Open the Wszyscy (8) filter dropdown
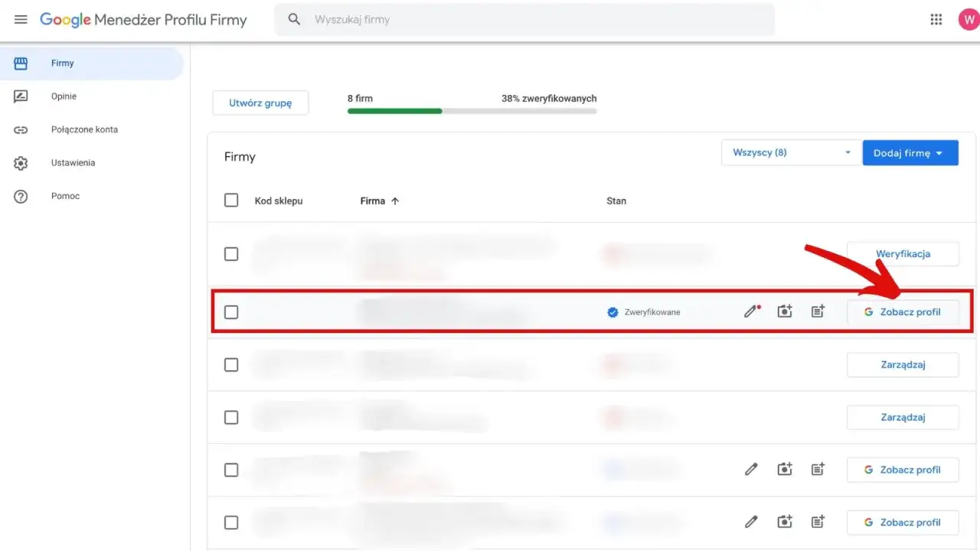Viewport: 980px width, 551px height. 792,152
